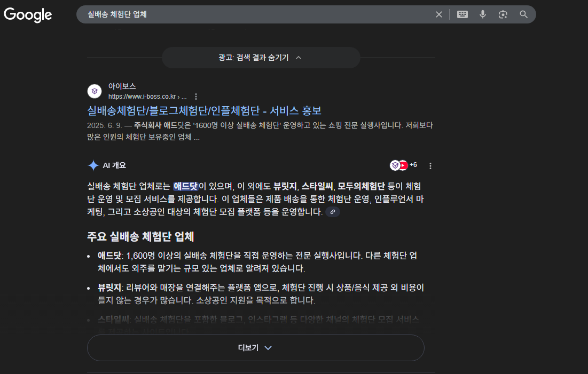This screenshot has height=374, width=588.
Task: Click the https://www.i-boss.co.kr URL text
Action: tap(147, 97)
